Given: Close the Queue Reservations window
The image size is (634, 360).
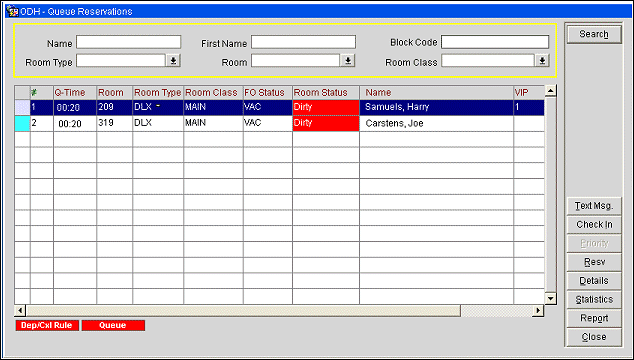Looking at the screenshot, I should click(x=594, y=337).
